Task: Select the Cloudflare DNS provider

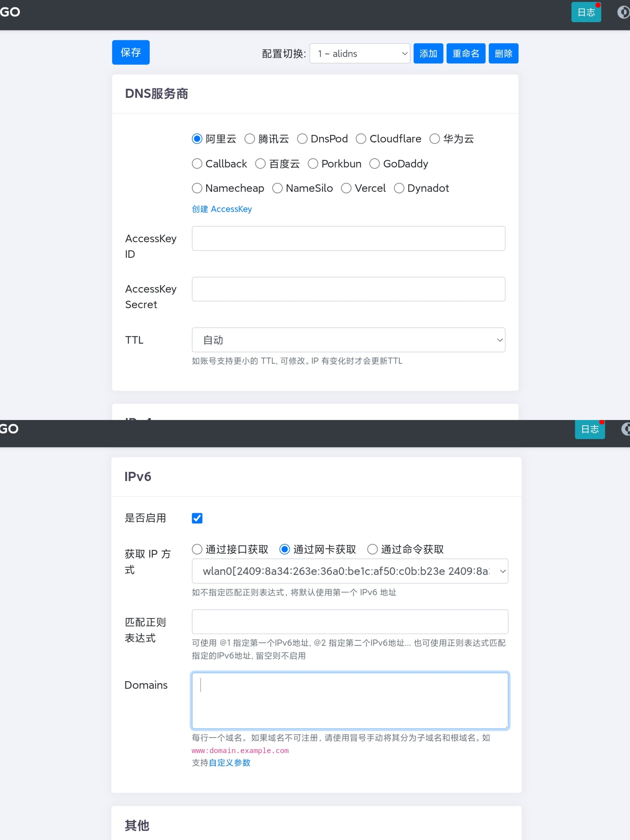Action: (x=361, y=139)
